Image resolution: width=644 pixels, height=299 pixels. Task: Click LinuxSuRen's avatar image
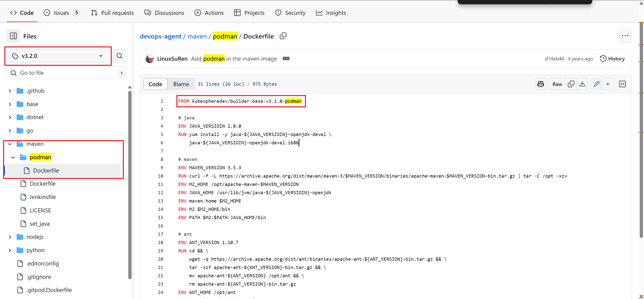(149, 58)
